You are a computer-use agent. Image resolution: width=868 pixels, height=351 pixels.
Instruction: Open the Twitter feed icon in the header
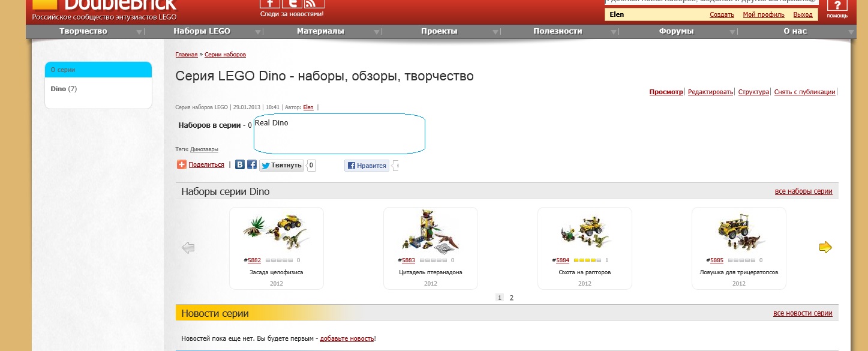292,4
